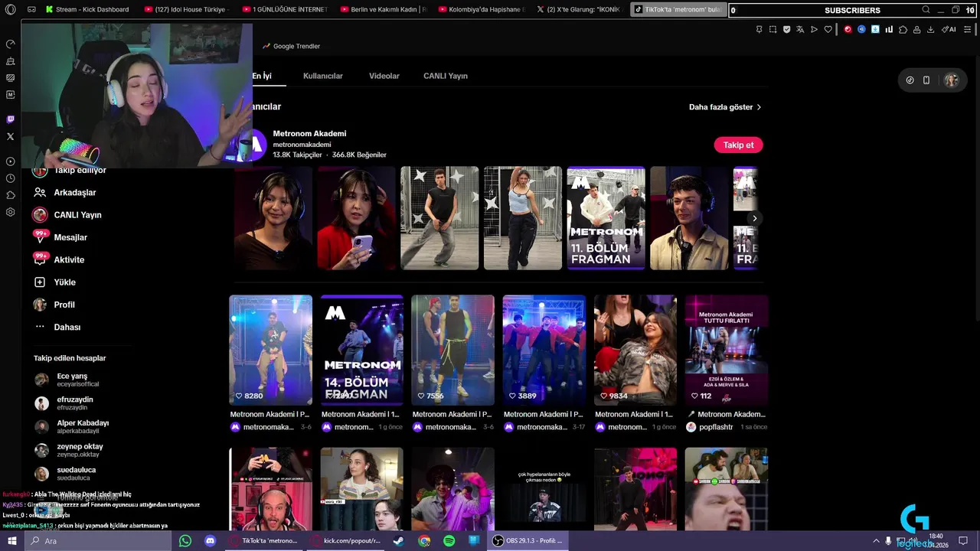Viewport: 980px width, 551px height.
Task: Open the AI assistant toolbar button
Action: pyautogui.click(x=949, y=29)
